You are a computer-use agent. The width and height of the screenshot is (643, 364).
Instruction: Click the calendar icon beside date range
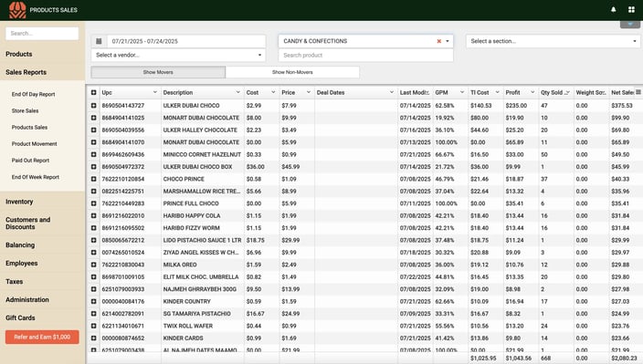tap(99, 41)
